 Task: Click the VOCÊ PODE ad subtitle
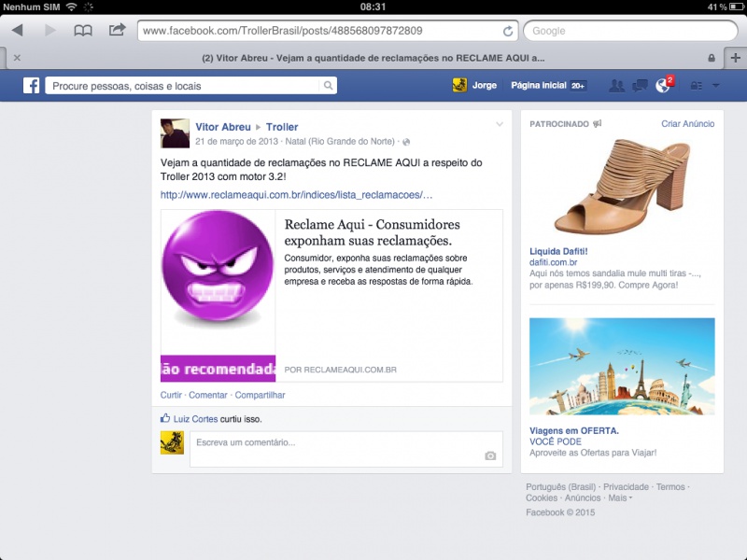[556, 441]
